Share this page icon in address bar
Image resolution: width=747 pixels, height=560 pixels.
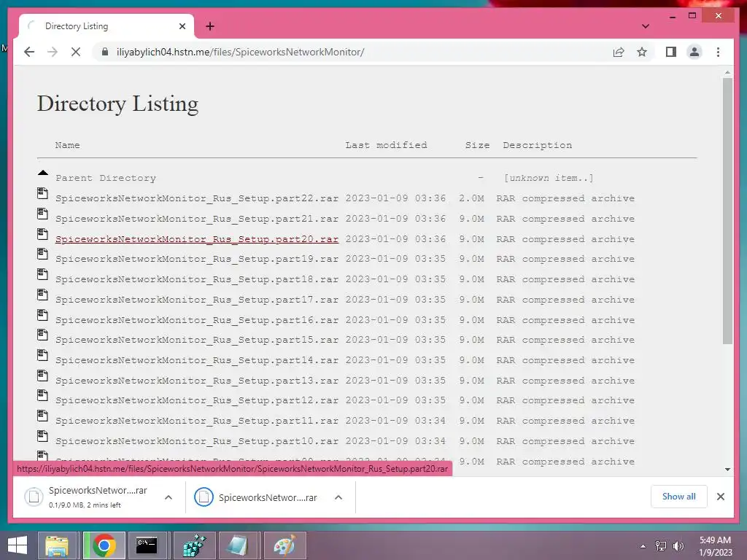point(619,52)
